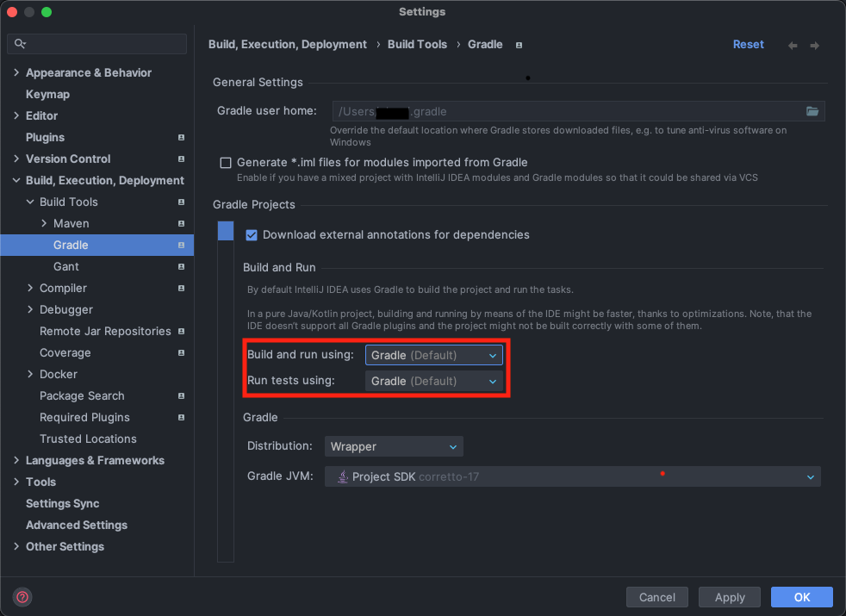
Task: Open the Run tests using dropdown
Action: [434, 382]
